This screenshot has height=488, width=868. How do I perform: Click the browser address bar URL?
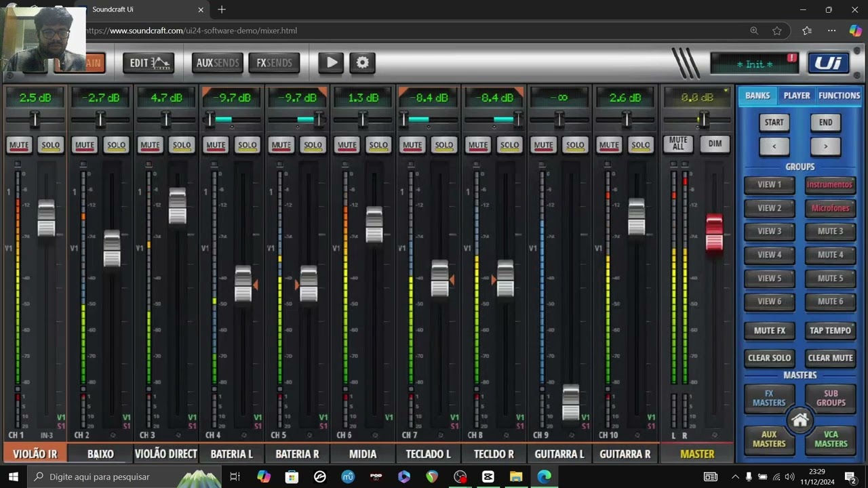point(191,30)
